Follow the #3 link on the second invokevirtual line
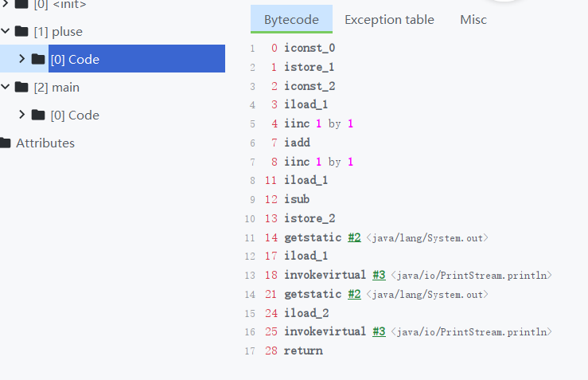588x380 pixels. 379,331
